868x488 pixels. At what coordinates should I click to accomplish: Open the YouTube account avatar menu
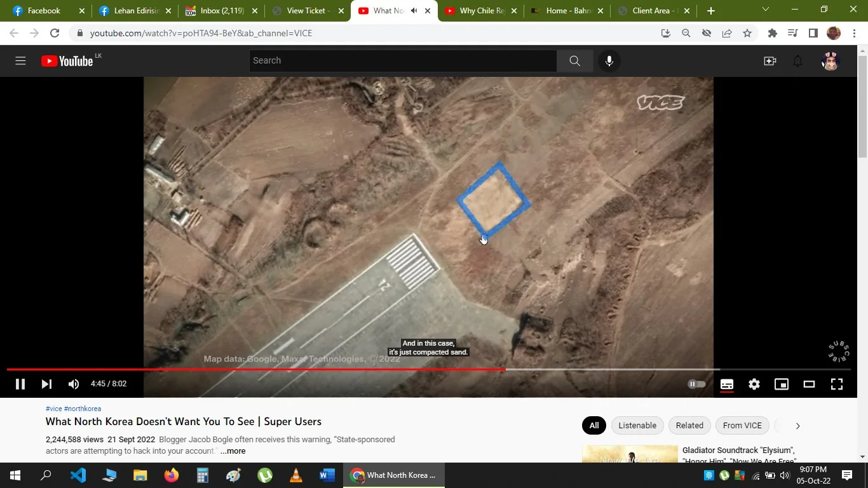point(830,61)
